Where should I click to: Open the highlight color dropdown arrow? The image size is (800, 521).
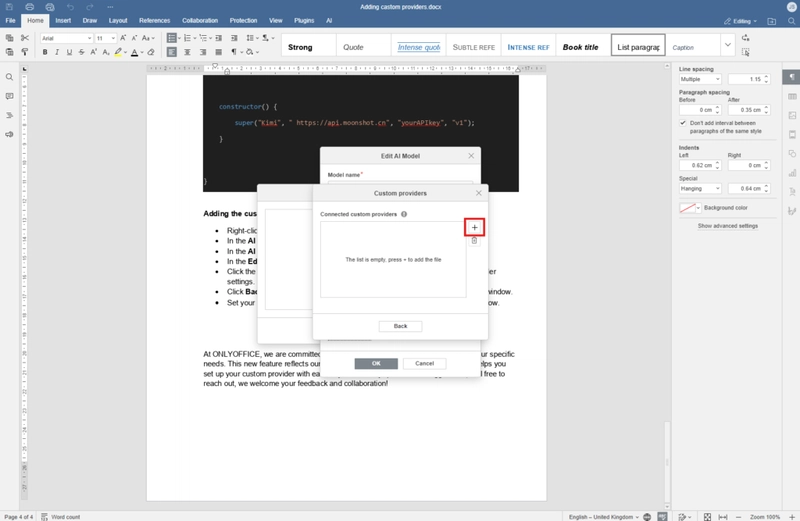tap(126, 53)
